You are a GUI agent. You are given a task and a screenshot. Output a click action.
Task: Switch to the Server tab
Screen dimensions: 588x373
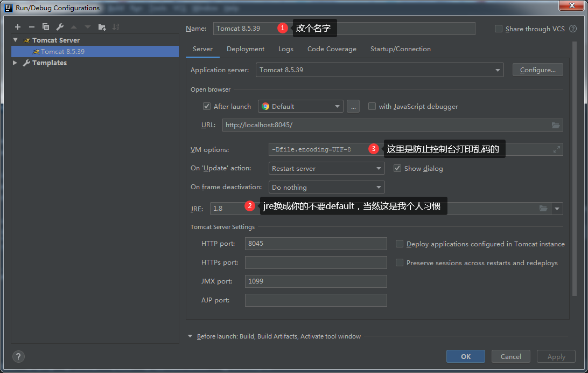point(202,49)
